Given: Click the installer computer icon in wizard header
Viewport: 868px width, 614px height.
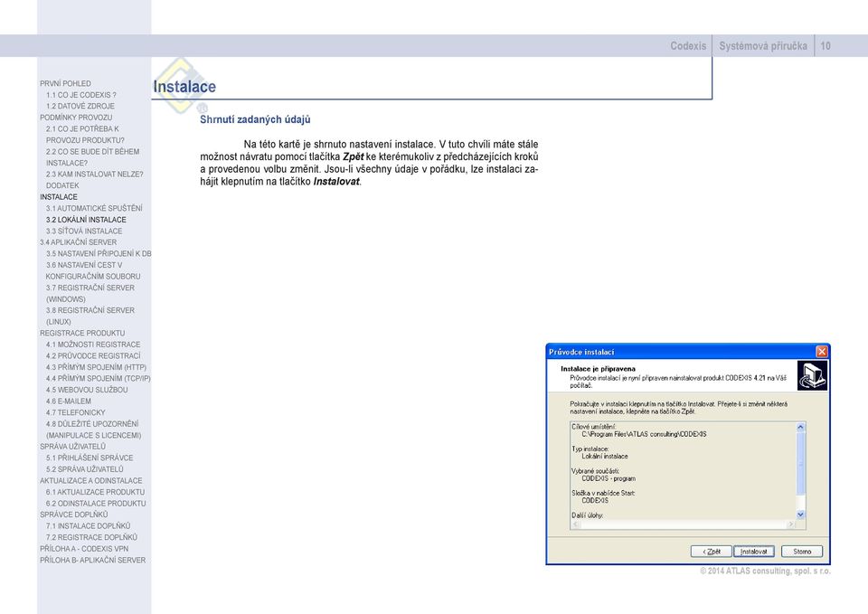Looking at the screenshot, I should pos(812,375).
